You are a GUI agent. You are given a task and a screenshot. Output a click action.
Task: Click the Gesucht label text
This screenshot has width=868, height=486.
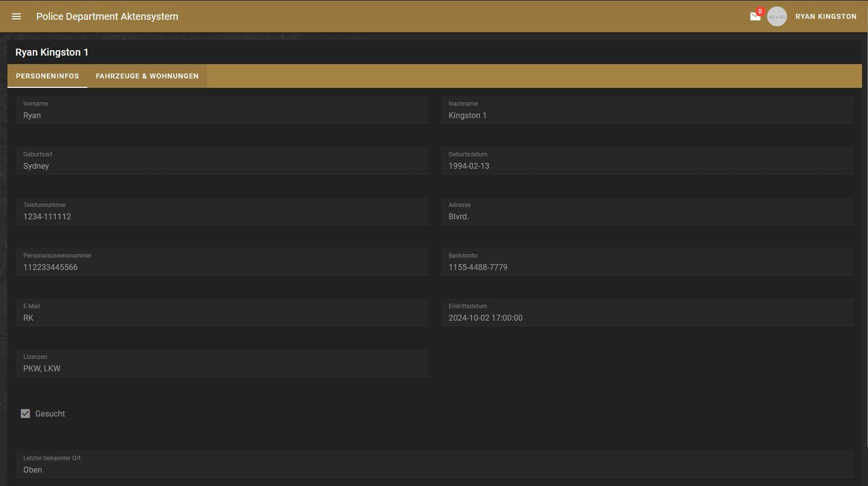point(50,414)
